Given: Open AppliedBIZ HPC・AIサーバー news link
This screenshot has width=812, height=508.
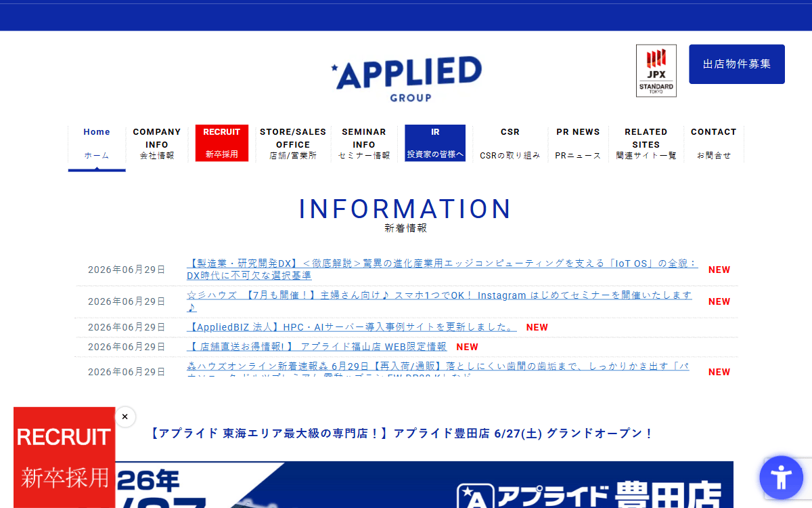Looking at the screenshot, I should point(352,327).
